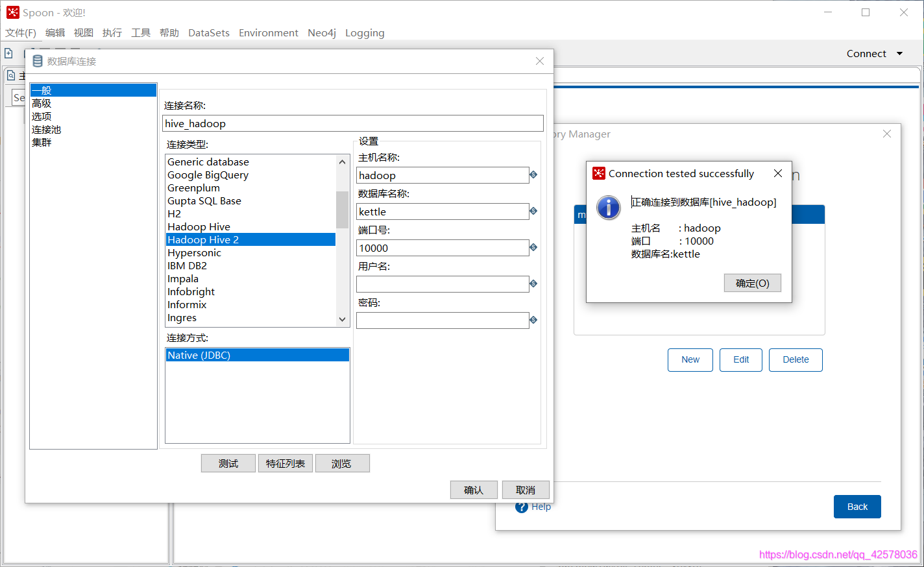Viewport: 924px width, 567px height.
Task: Click the Help question mark icon
Action: click(x=522, y=507)
